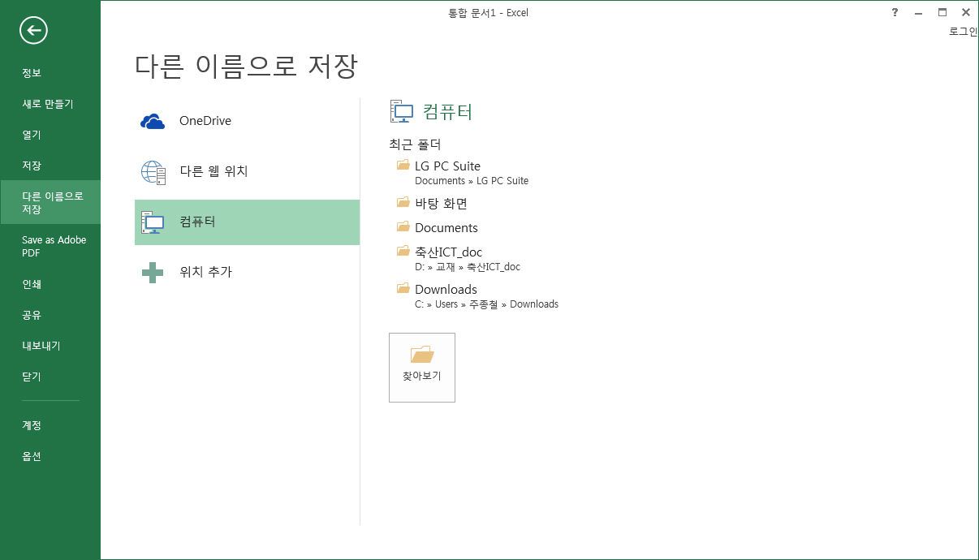Click the folder icon next to Downloads
Screen dimensions: 979x560
[403, 288]
